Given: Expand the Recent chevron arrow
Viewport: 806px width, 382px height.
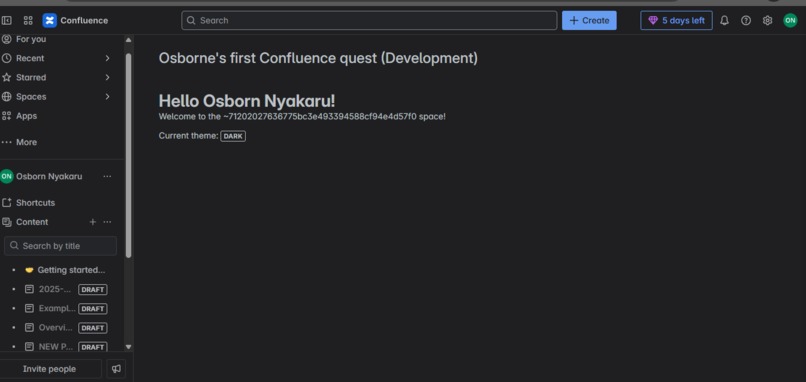Looking at the screenshot, I should [107, 58].
